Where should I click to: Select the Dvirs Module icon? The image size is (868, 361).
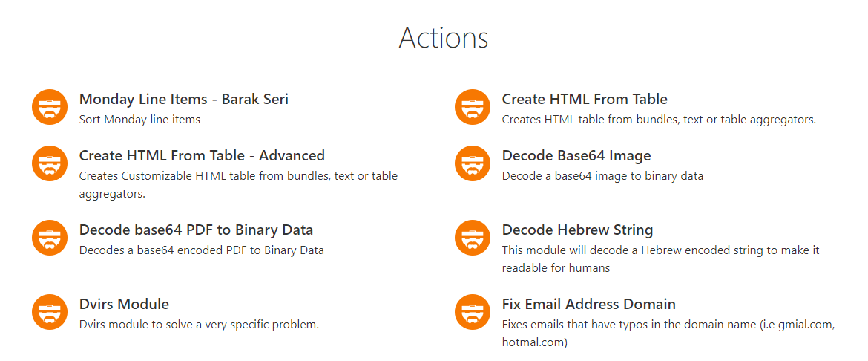tap(50, 312)
